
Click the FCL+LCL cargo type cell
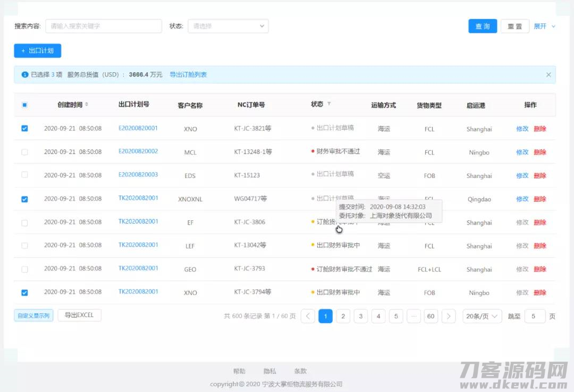click(x=429, y=269)
